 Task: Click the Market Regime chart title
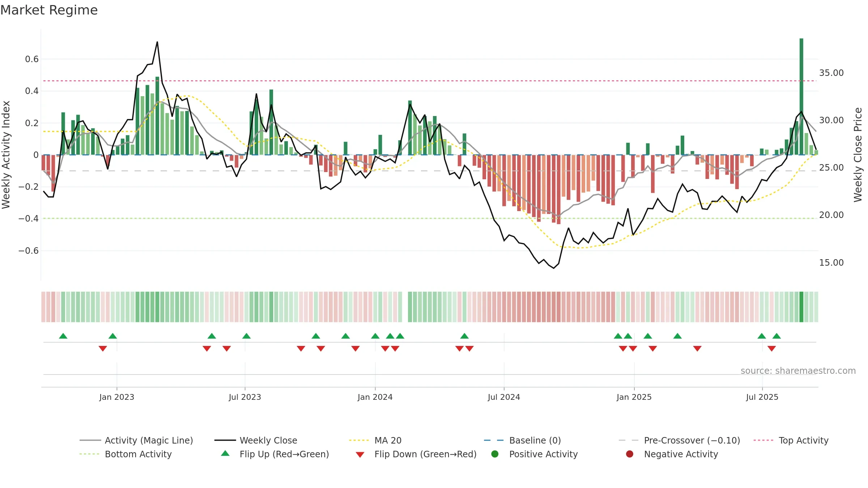(x=49, y=10)
